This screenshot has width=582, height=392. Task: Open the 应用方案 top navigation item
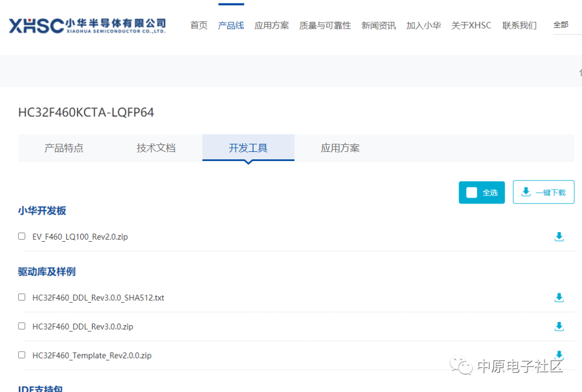pyautogui.click(x=272, y=25)
